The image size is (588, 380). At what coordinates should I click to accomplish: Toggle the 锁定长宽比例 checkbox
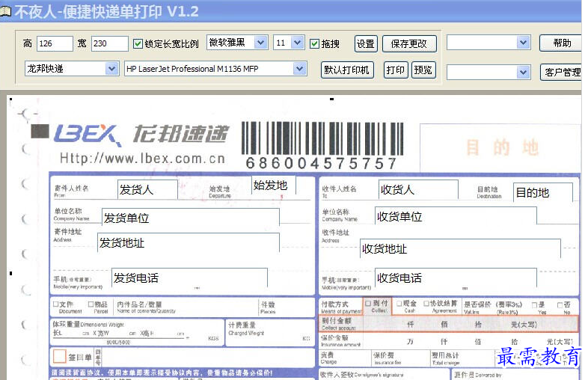[x=138, y=44]
